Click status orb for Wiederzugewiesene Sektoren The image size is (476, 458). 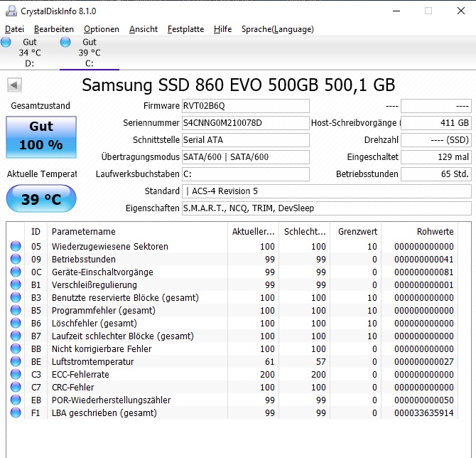(x=16, y=246)
